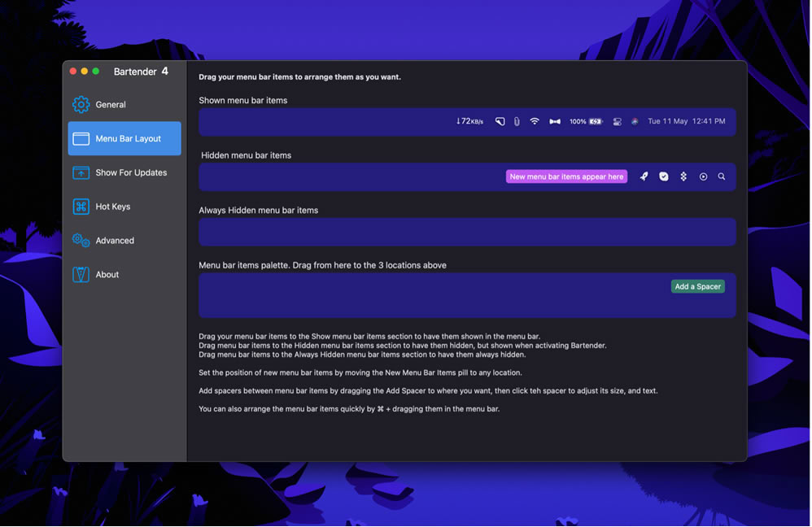Image resolution: width=812 pixels, height=527 pixels.
Task: Click the About bartender vest icon
Action: click(x=81, y=274)
